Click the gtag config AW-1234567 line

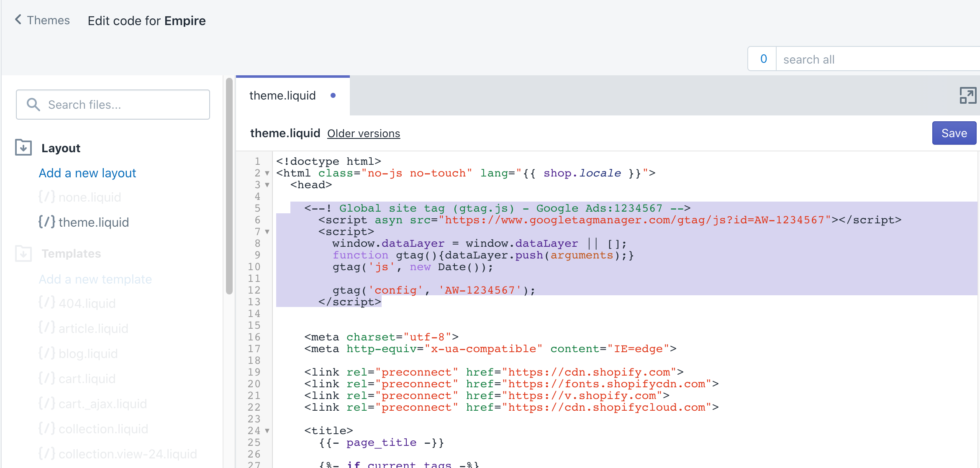point(434,290)
